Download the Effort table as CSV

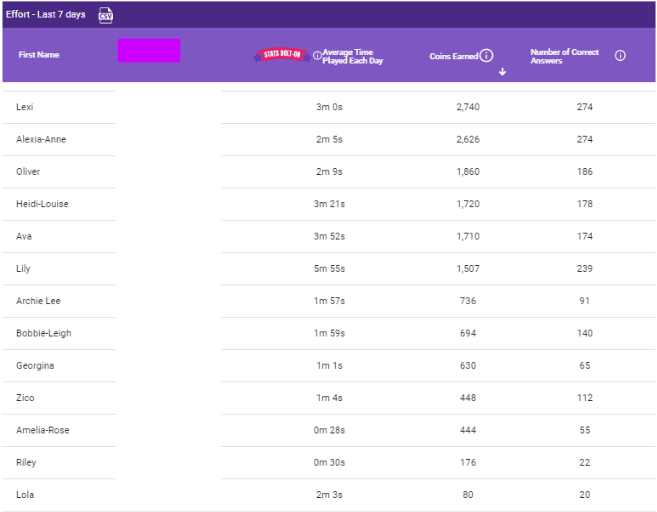pos(106,15)
